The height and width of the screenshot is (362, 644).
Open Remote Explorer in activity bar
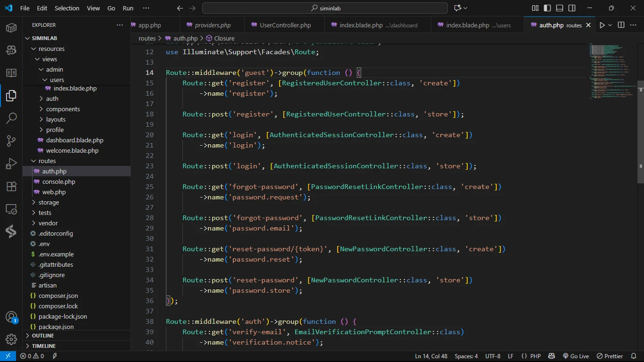[11, 209]
